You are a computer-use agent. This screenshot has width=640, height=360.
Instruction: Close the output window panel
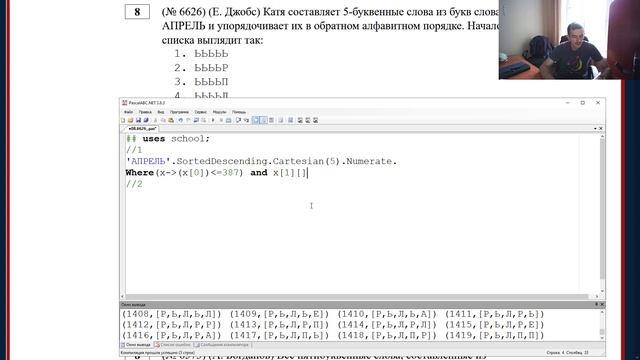(602, 304)
